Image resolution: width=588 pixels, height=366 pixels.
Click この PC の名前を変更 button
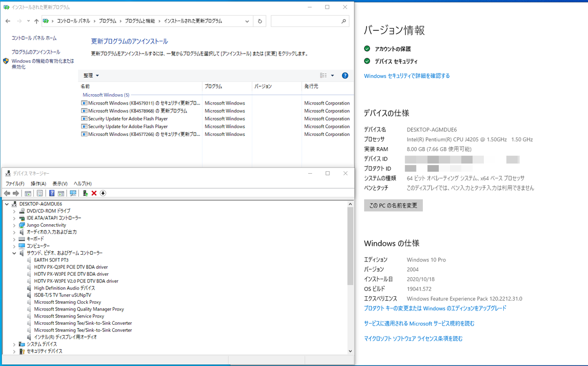393,206
